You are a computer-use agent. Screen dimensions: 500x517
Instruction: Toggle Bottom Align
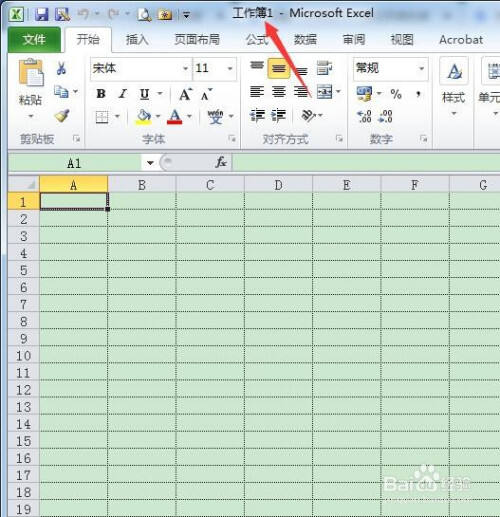(302, 70)
